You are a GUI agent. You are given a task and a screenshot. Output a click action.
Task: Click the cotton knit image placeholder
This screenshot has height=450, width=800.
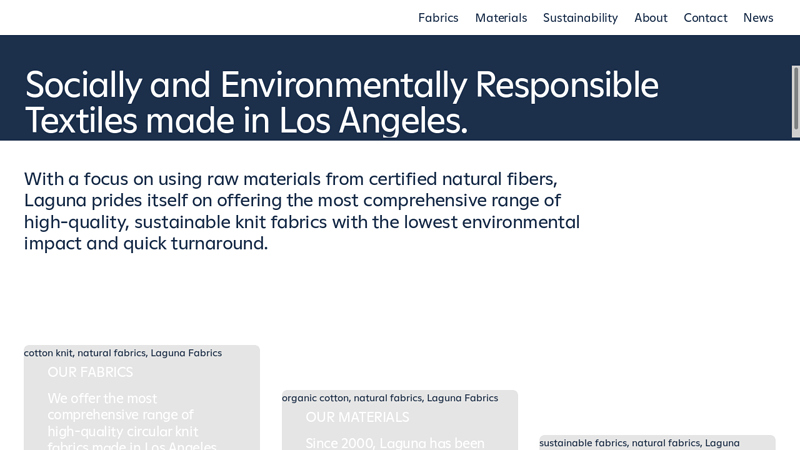123,353
